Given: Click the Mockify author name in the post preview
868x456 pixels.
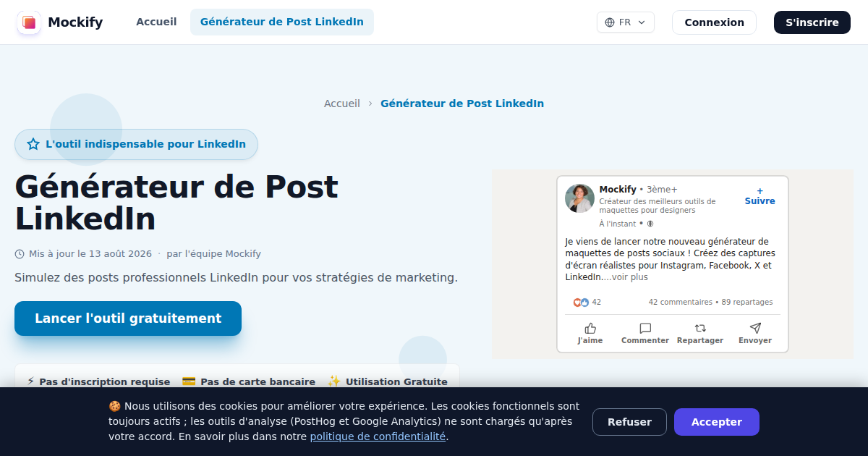Looking at the screenshot, I should (618, 190).
